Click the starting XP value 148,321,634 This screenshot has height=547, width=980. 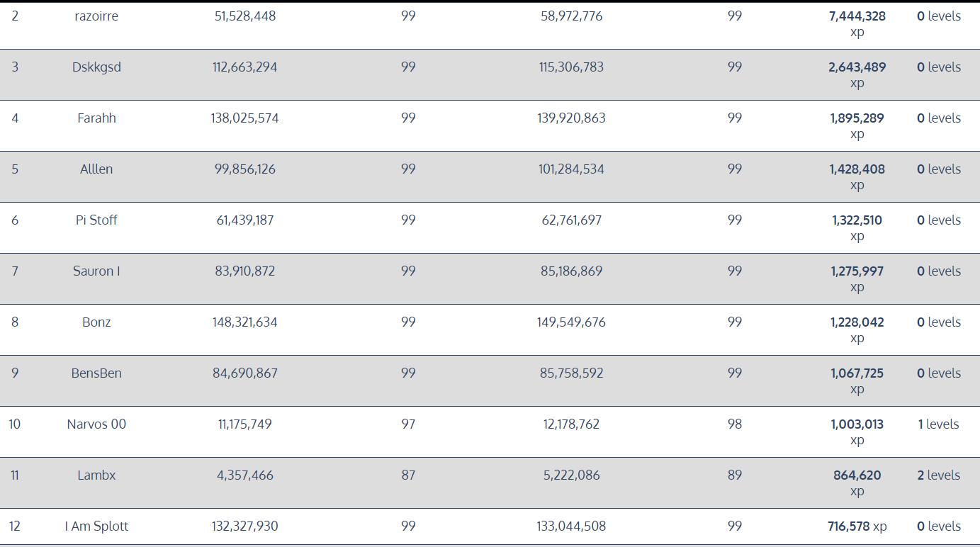(244, 322)
